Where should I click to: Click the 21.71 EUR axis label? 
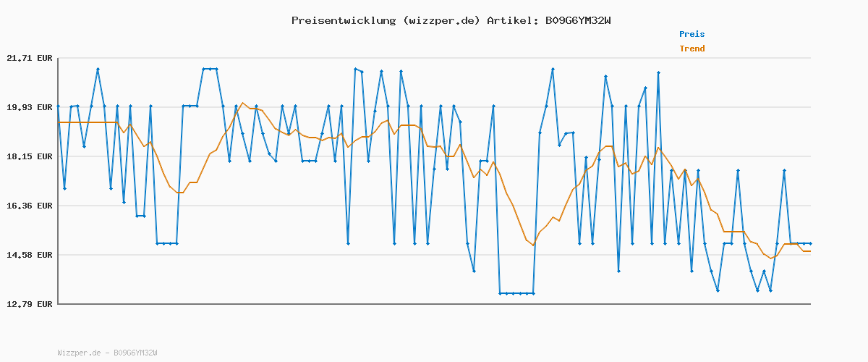pos(29,58)
